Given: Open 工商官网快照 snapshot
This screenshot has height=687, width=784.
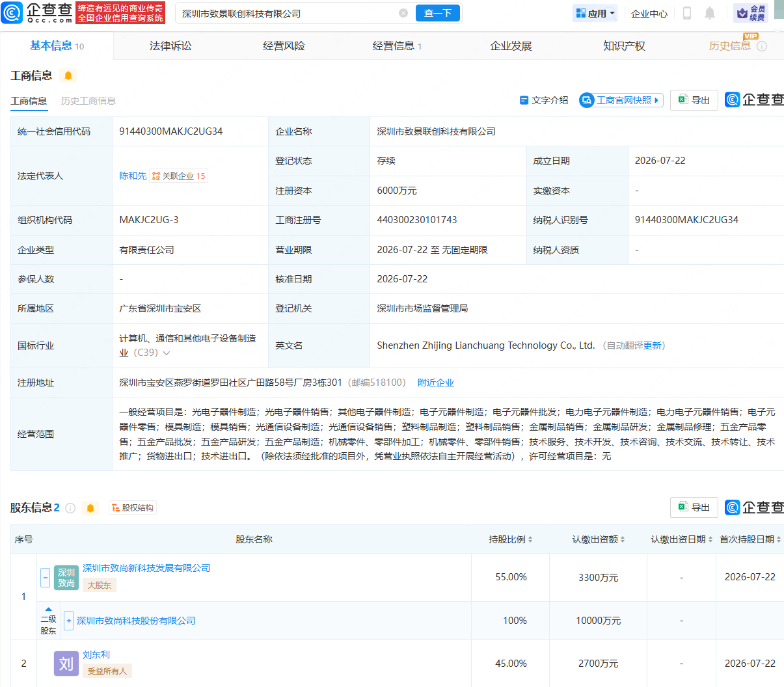Looking at the screenshot, I should pyautogui.click(x=621, y=100).
